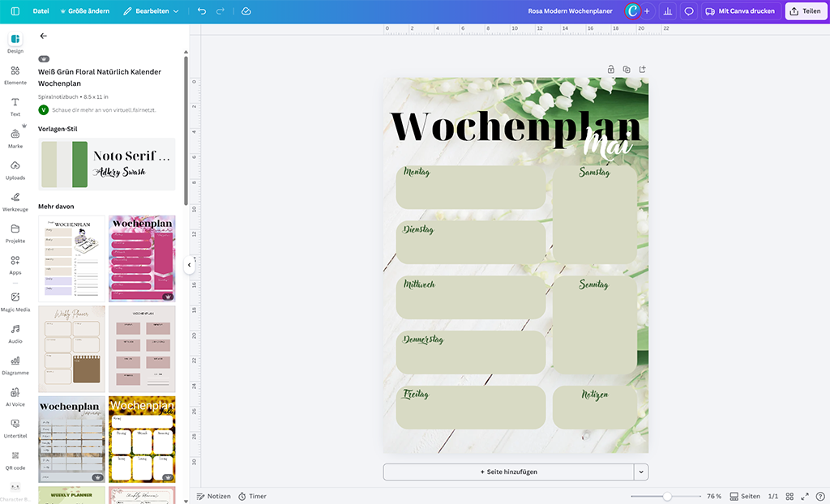Select the Notizen label on canvas
This screenshot has width=830, height=504.
pos(594,395)
